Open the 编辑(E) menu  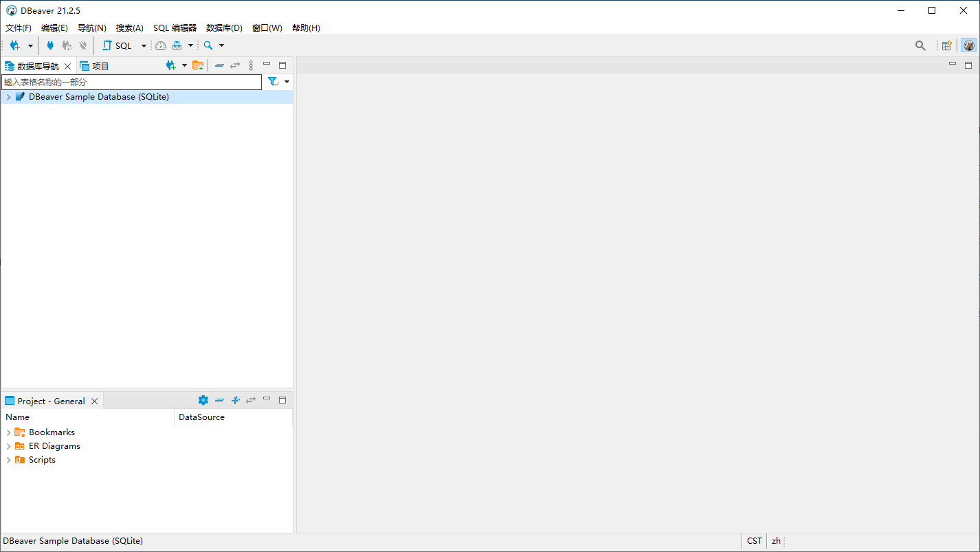[54, 28]
